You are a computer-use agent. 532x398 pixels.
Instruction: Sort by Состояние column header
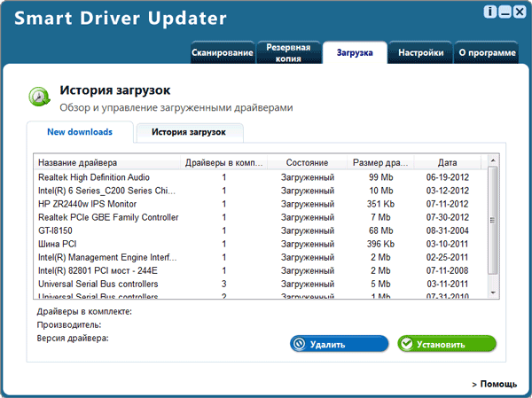pyautogui.click(x=307, y=163)
